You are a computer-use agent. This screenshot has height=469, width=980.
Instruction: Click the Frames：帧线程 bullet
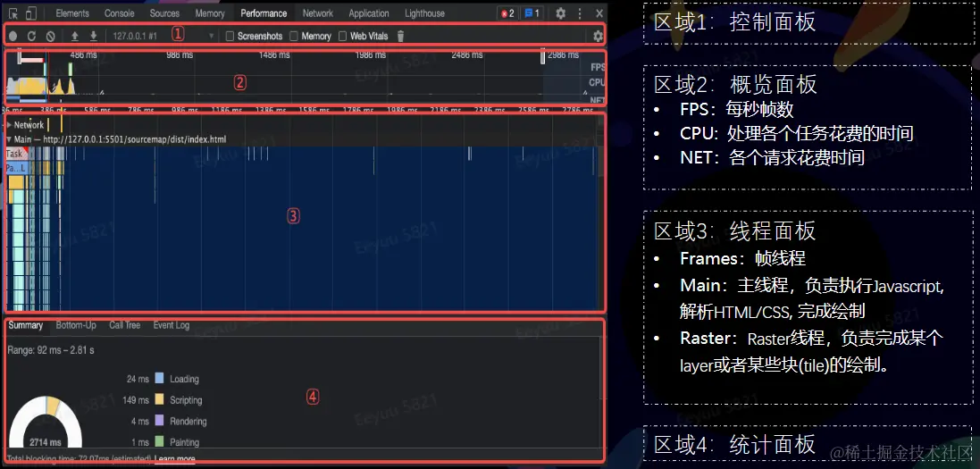tap(742, 258)
